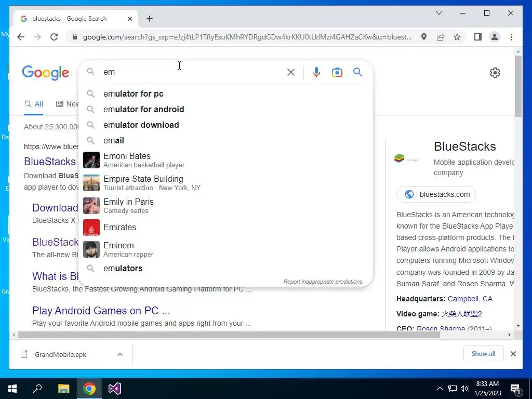Click the Chrome back arrow
This screenshot has height=399, width=532.
tap(21, 37)
